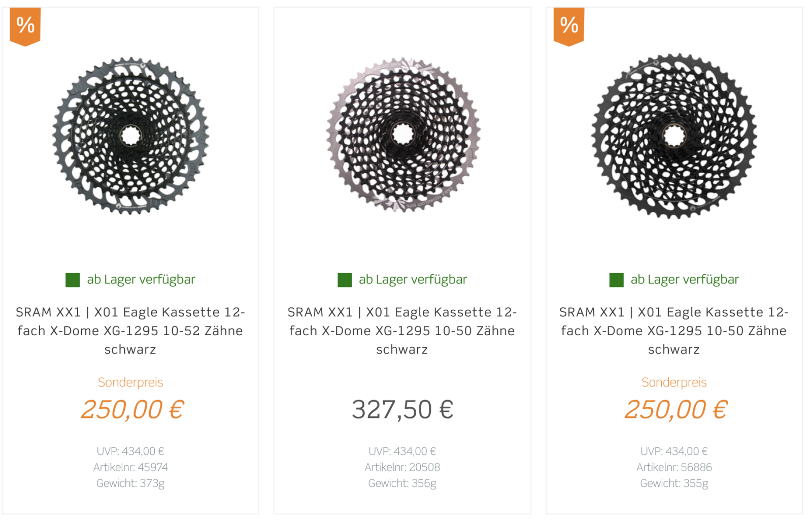The image size is (812, 522).
Task: Click the green stock square on the 10-52 cassette
Action: 73,280
